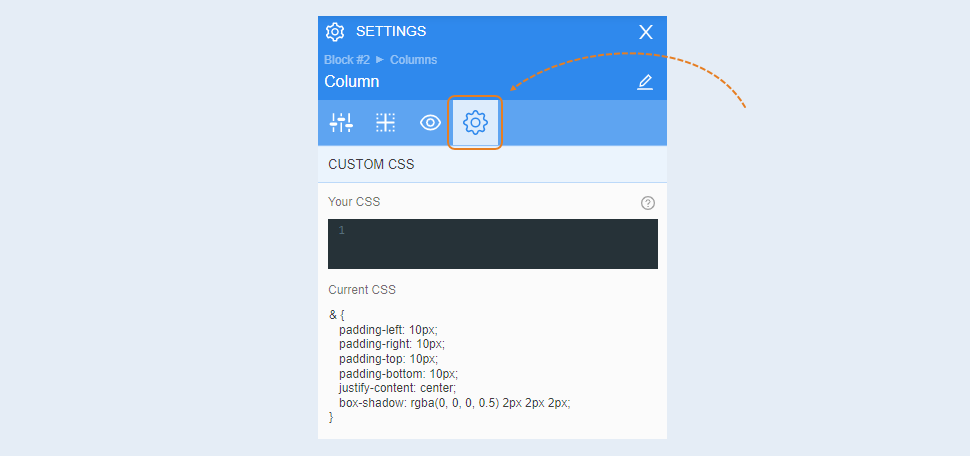The height and width of the screenshot is (456, 970).
Task: Open the sliders style settings tab
Action: click(341, 123)
